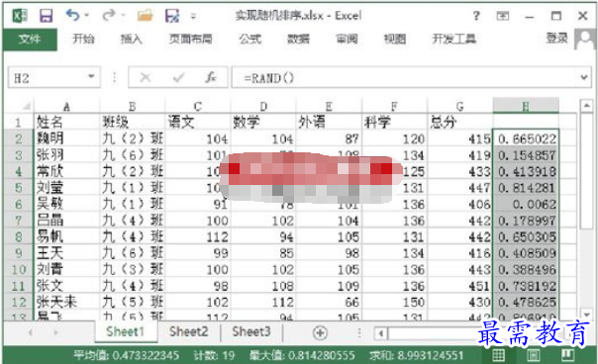Switch to the Sheet3 tab
Screen dimensions: 598x364
pos(251,331)
